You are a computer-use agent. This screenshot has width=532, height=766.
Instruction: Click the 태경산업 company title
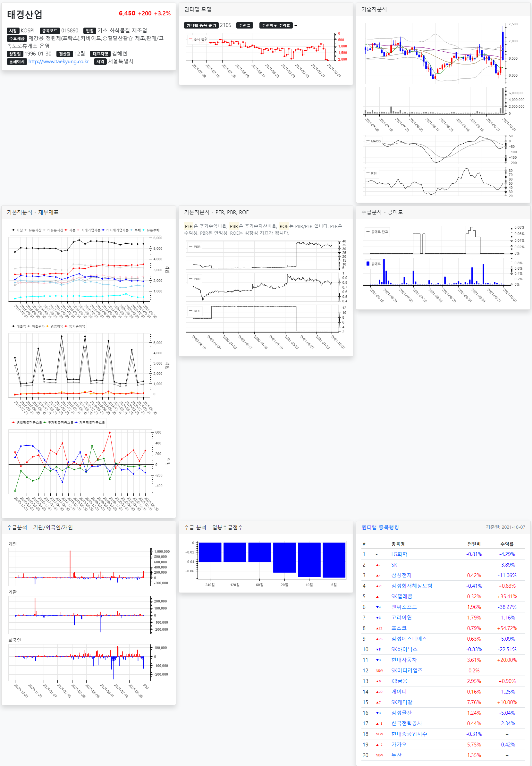tap(25, 14)
